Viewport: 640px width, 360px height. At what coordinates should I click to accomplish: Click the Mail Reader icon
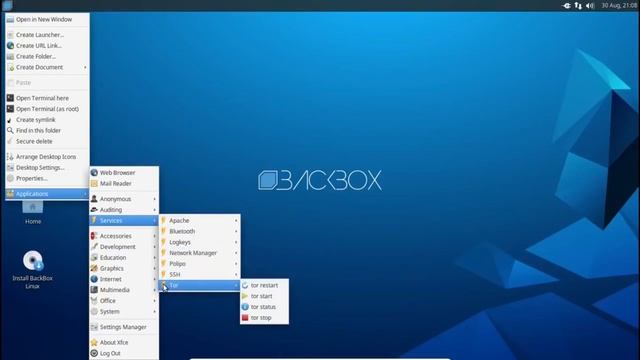(x=94, y=183)
